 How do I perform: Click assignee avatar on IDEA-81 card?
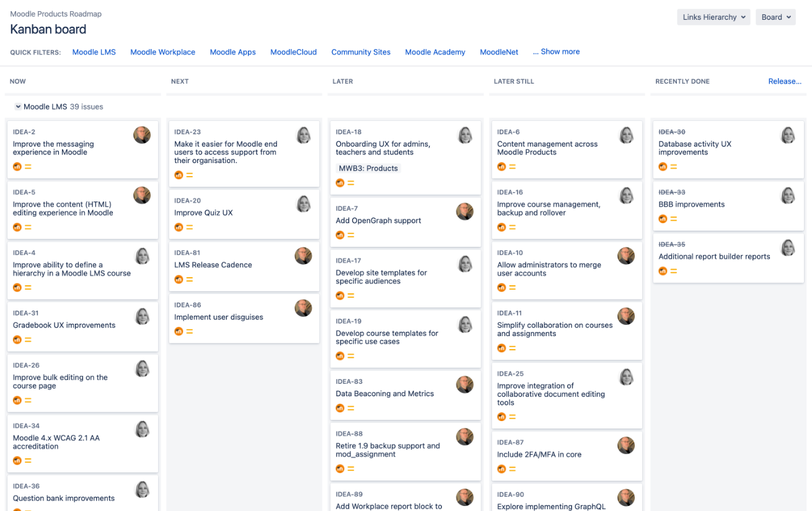[303, 256]
